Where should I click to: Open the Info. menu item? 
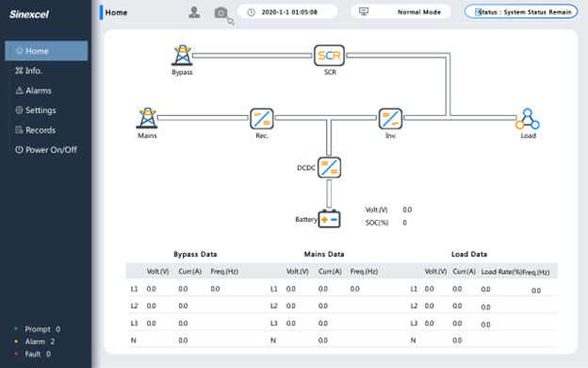pyautogui.click(x=28, y=71)
